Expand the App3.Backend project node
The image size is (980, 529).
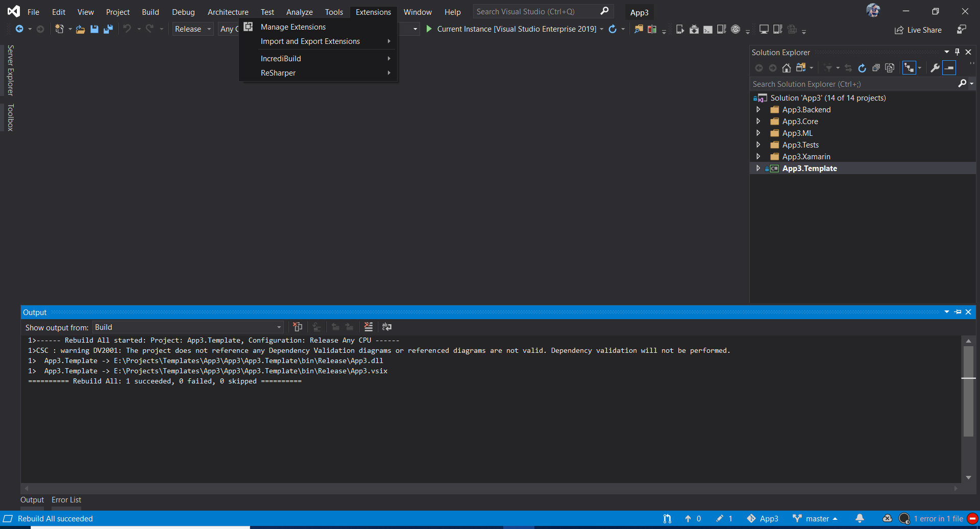[758, 109]
